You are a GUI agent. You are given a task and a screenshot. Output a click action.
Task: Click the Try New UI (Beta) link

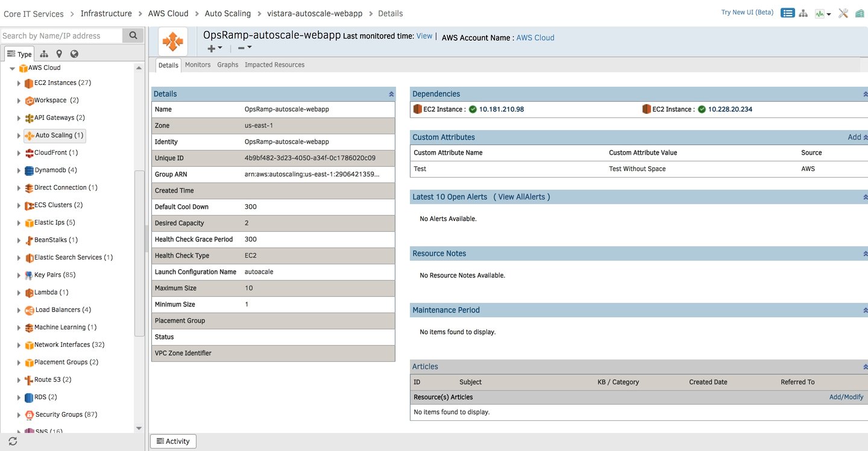point(747,11)
